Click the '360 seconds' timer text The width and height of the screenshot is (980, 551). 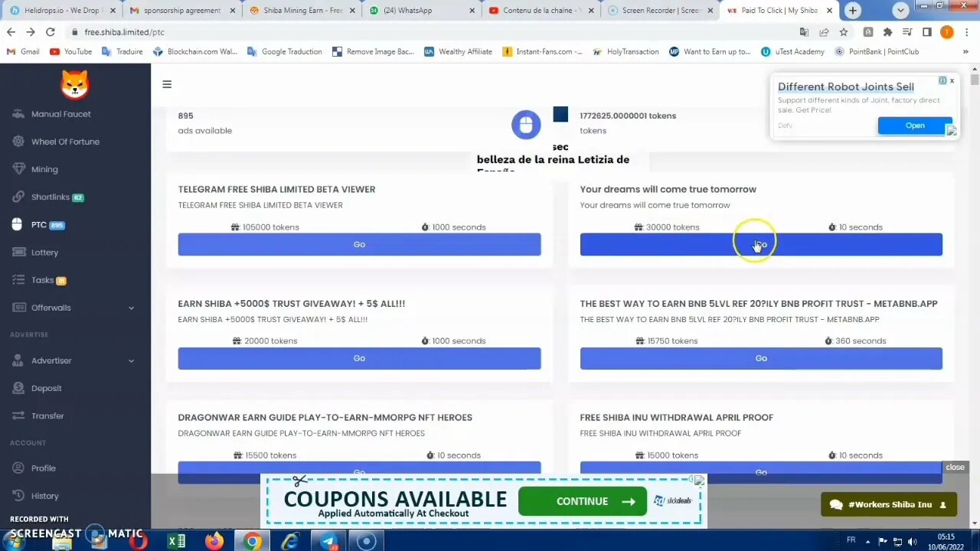(x=861, y=341)
